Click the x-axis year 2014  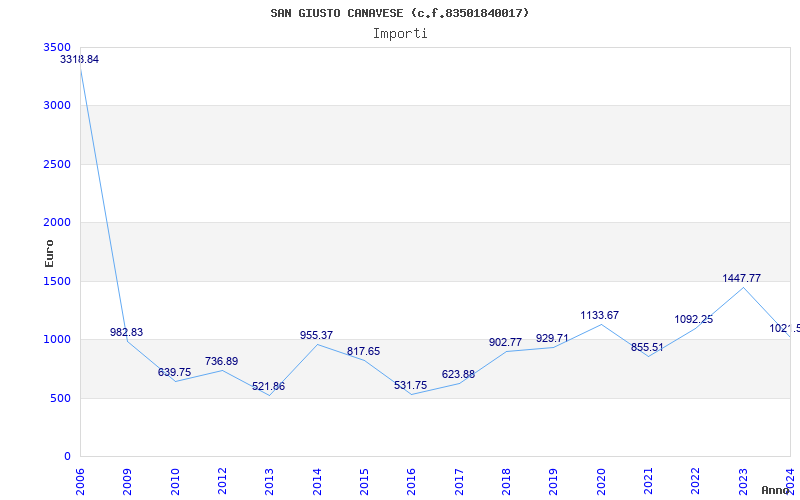pyautogui.click(x=317, y=482)
